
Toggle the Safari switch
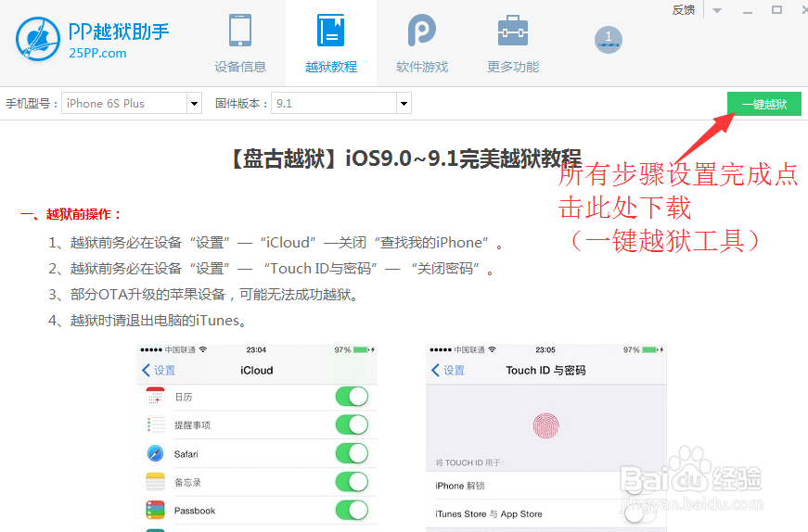pyautogui.click(x=352, y=454)
